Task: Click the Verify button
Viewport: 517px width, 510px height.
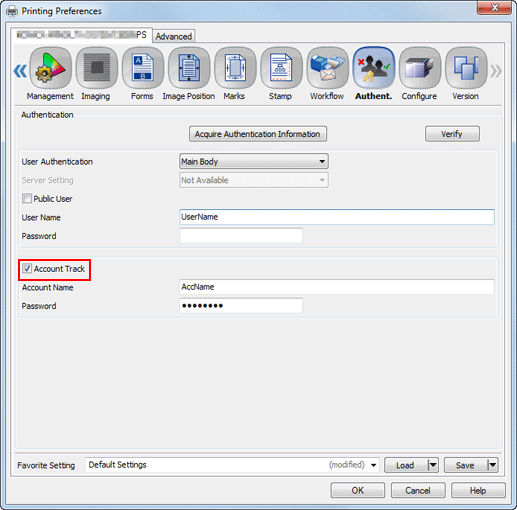Action: (452, 134)
